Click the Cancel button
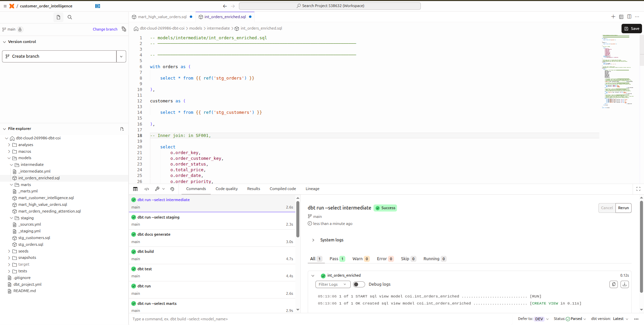The image size is (644, 325). tap(607, 208)
